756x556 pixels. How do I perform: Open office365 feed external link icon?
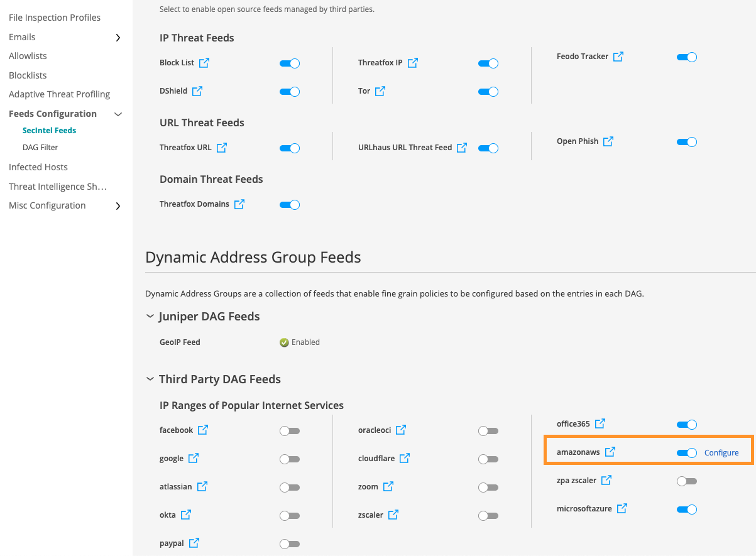click(600, 424)
